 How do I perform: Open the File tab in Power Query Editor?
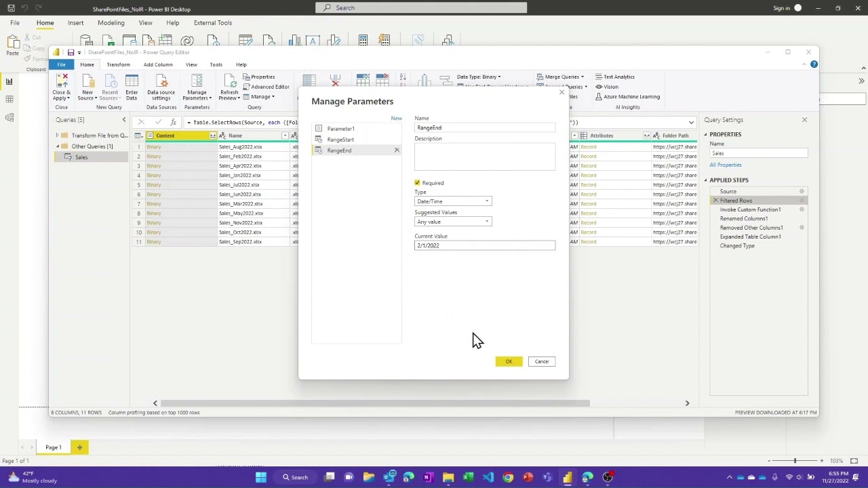point(61,64)
